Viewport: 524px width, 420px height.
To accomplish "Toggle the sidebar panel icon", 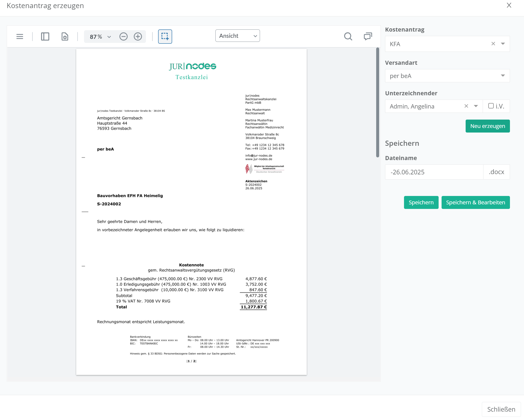I will (x=45, y=36).
